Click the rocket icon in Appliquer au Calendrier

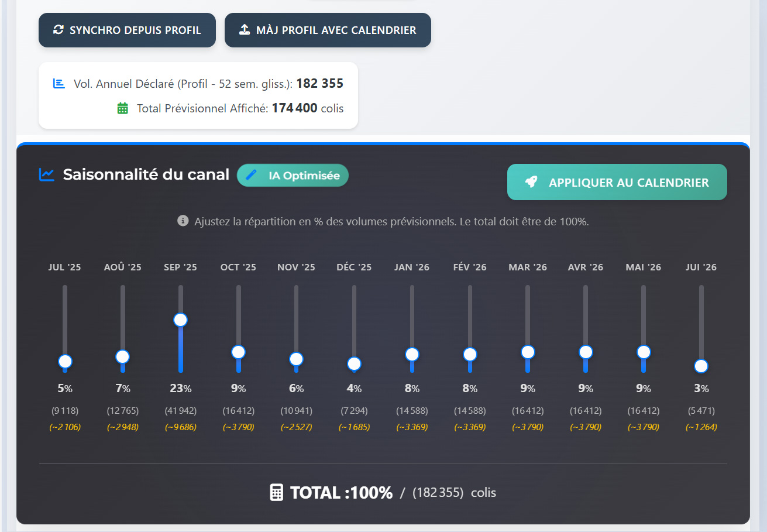click(x=531, y=182)
